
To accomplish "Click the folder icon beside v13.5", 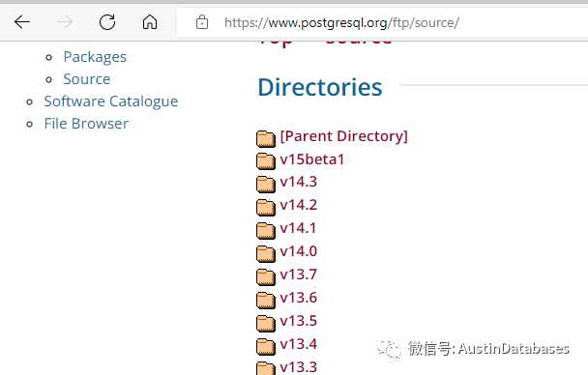I will 266,324.
